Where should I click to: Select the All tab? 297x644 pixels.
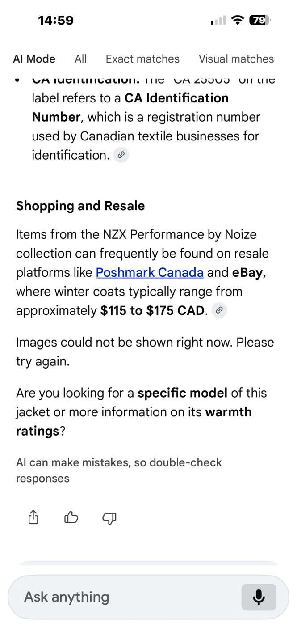81,59
